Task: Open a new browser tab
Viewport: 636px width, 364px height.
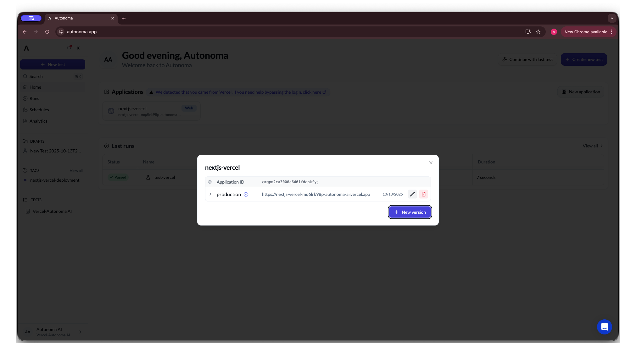Action: (x=124, y=18)
